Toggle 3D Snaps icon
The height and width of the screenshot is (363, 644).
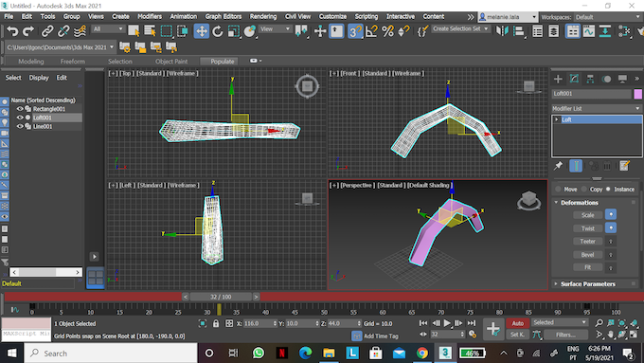coord(355,31)
